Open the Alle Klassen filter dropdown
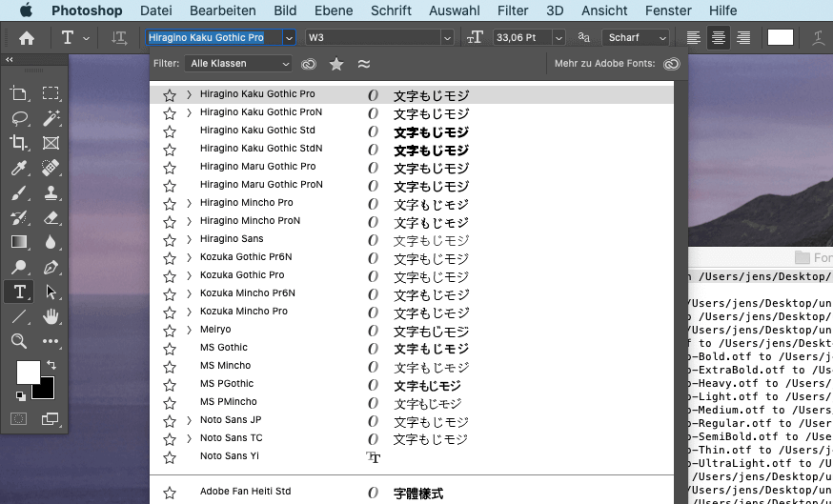This screenshot has width=833, height=504. [x=238, y=64]
